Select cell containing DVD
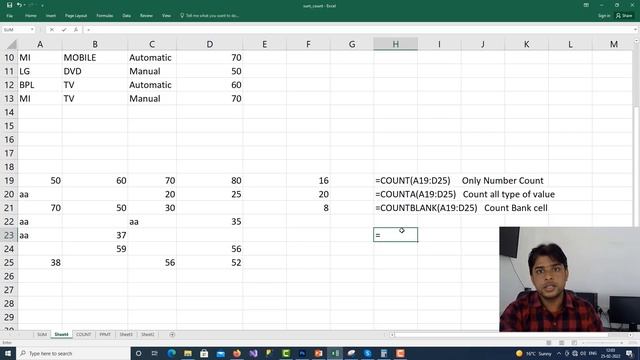Screen dimensions: 640x360 (95, 71)
